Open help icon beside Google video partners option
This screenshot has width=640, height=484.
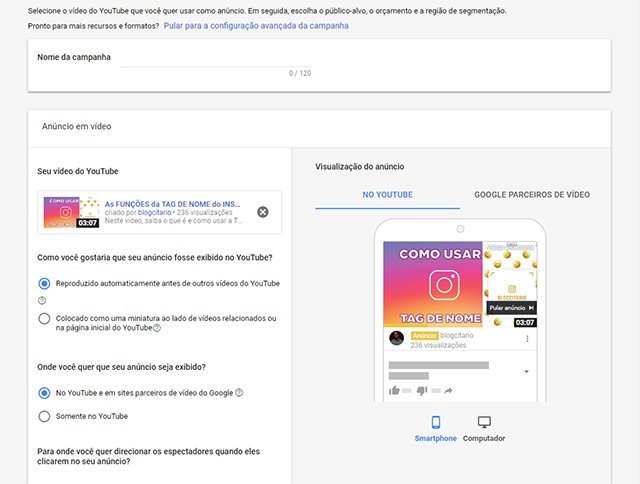pyautogui.click(x=239, y=393)
